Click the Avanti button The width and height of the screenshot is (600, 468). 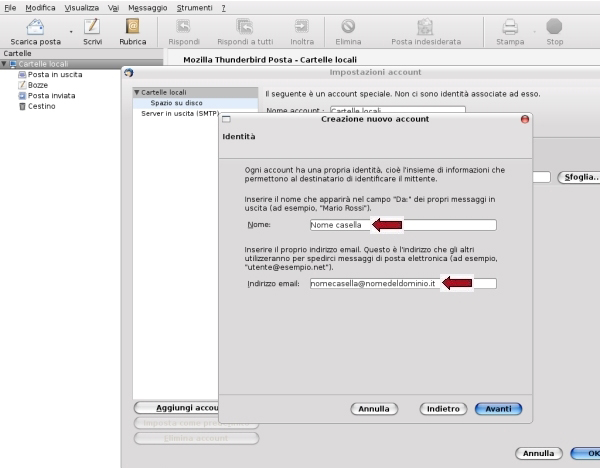[x=498, y=409]
